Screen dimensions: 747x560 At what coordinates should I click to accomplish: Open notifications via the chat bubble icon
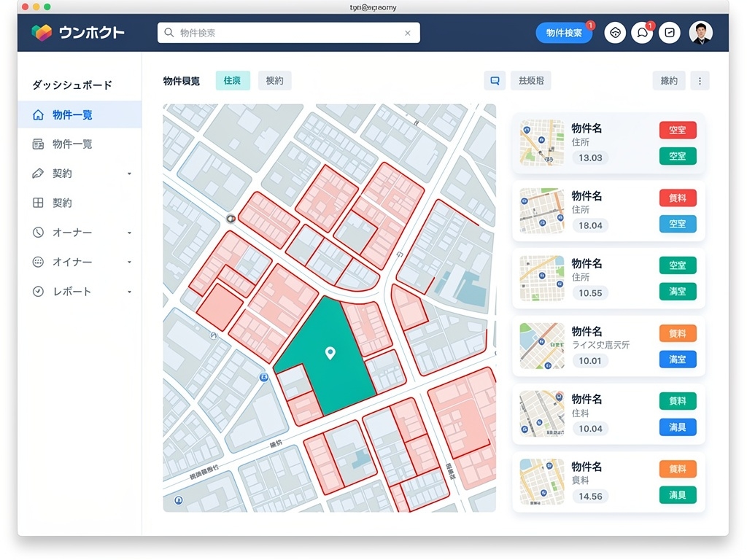click(642, 33)
